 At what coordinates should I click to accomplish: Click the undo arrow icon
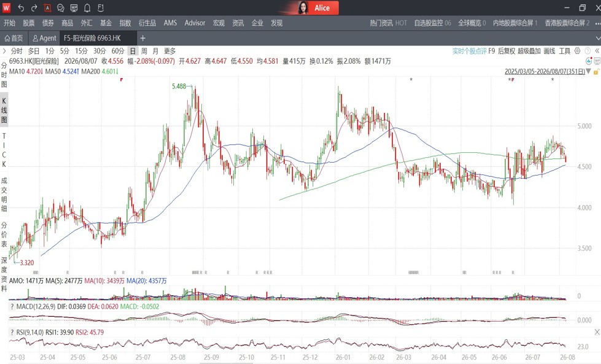[21, 7]
